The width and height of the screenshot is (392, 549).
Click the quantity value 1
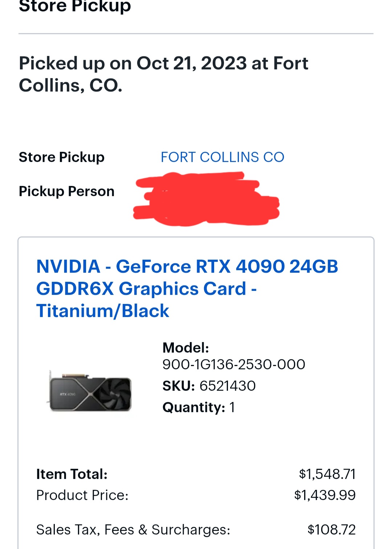[x=232, y=407]
